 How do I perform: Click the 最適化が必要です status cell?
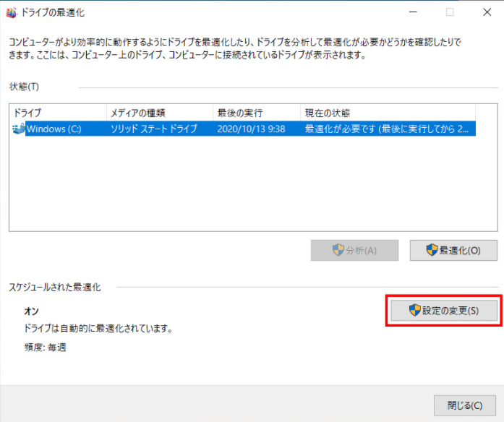point(387,129)
